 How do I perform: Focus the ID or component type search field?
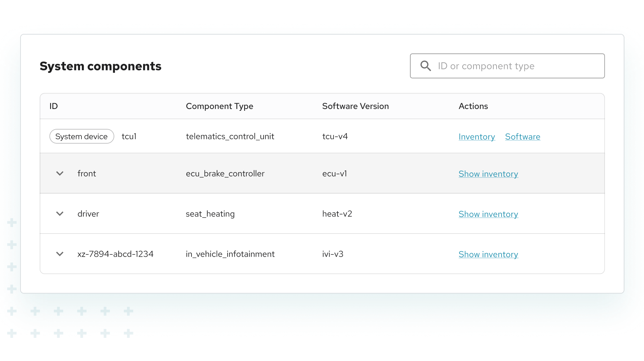tap(507, 66)
